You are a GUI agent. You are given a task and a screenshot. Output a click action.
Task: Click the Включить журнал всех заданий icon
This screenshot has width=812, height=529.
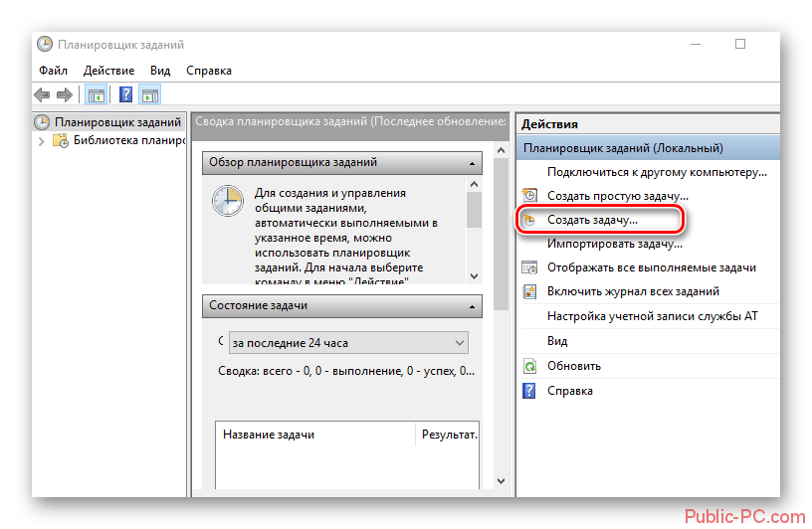530,291
